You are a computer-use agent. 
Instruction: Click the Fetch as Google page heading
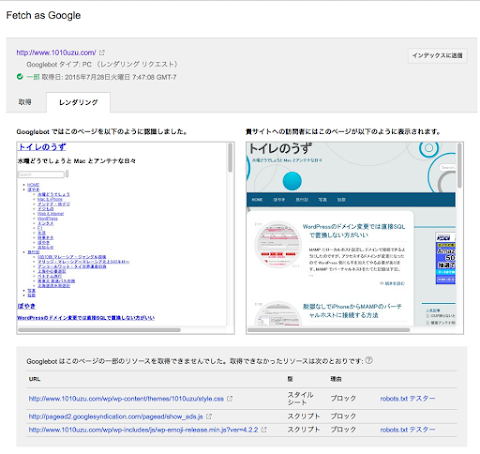pos(43,15)
